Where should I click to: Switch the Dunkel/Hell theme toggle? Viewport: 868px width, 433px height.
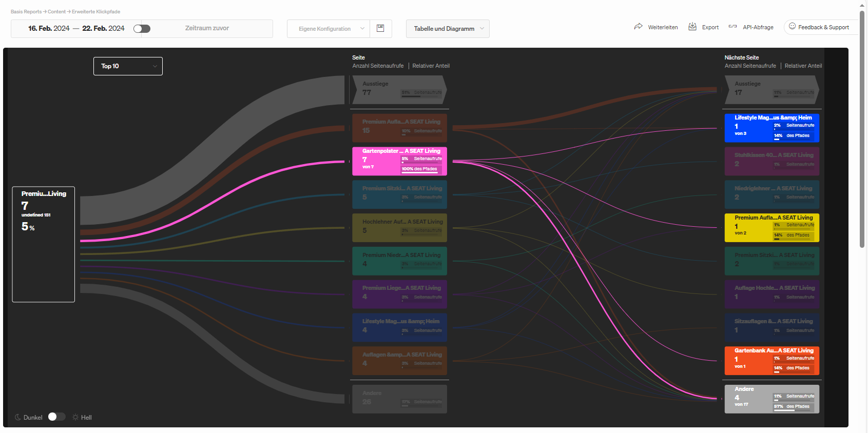[x=56, y=417]
